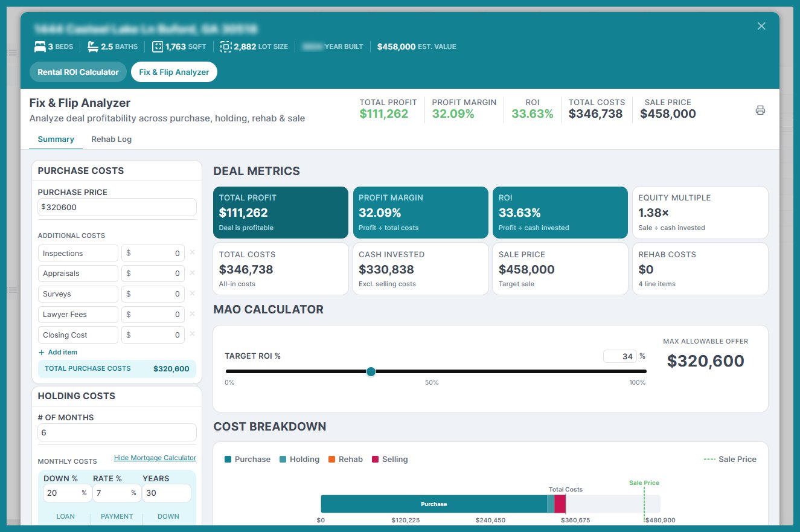
Task: Click the bed icon in the property header
Action: (39, 46)
